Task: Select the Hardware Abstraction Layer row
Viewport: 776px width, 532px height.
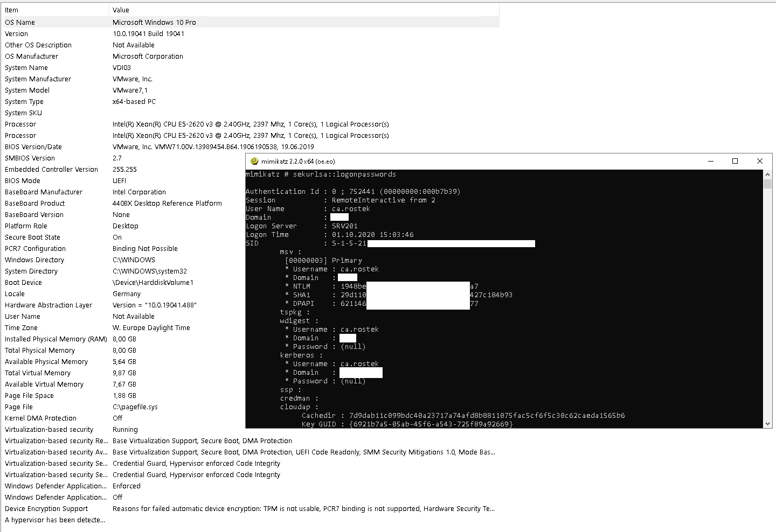Action: pos(123,305)
